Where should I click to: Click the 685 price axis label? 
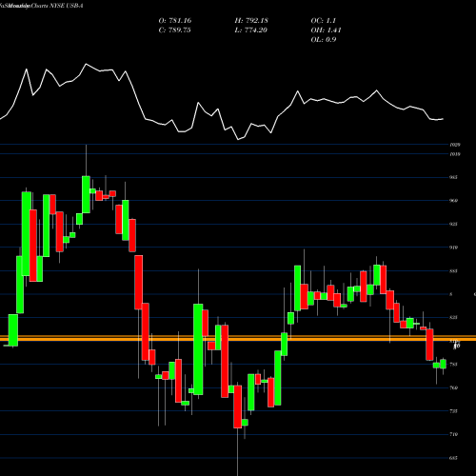pos(453,458)
